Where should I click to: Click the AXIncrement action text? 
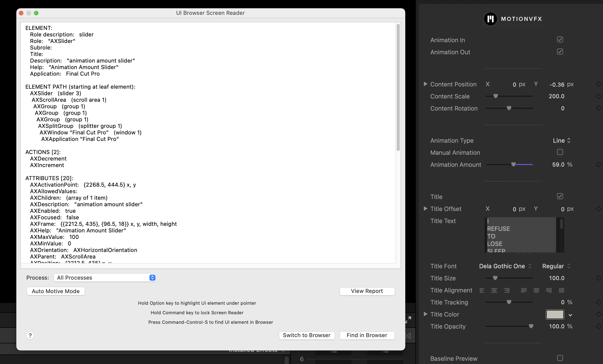click(x=47, y=165)
